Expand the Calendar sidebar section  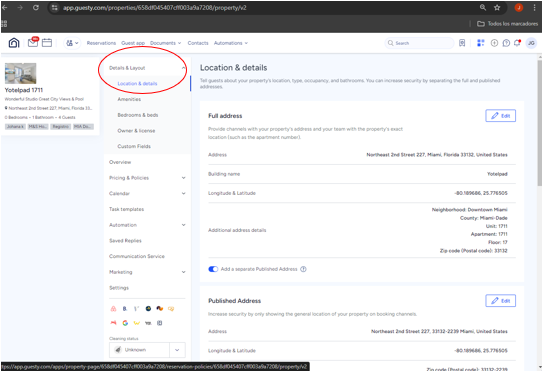point(148,193)
